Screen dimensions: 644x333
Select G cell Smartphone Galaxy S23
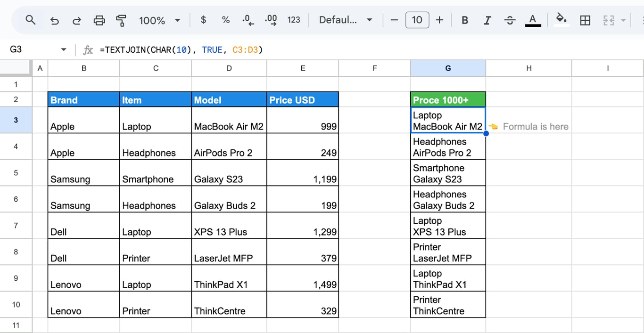pyautogui.click(x=448, y=173)
